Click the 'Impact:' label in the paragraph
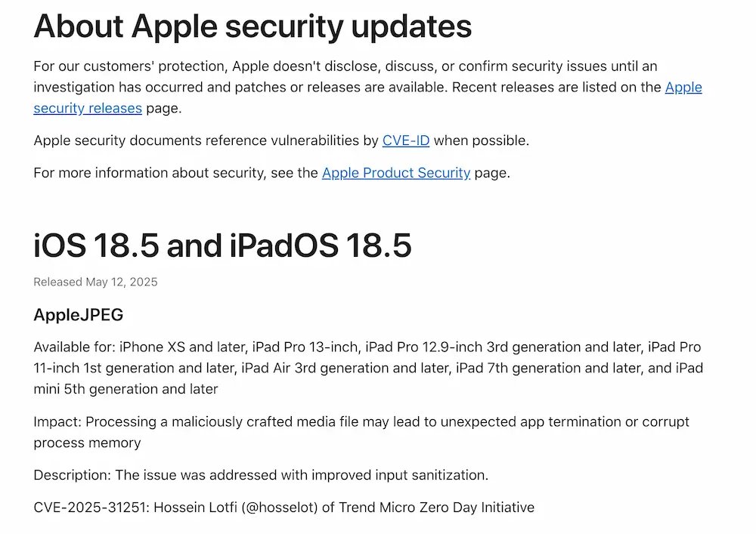 [57, 421]
